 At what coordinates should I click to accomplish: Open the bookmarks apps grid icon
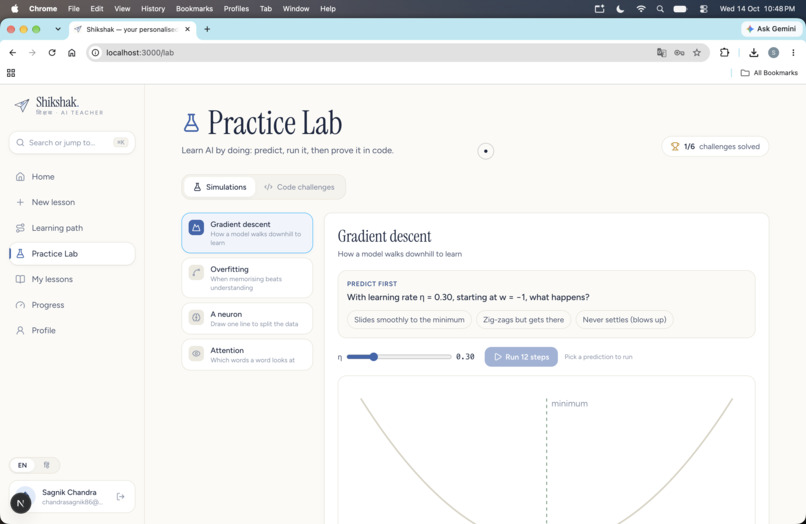point(11,73)
